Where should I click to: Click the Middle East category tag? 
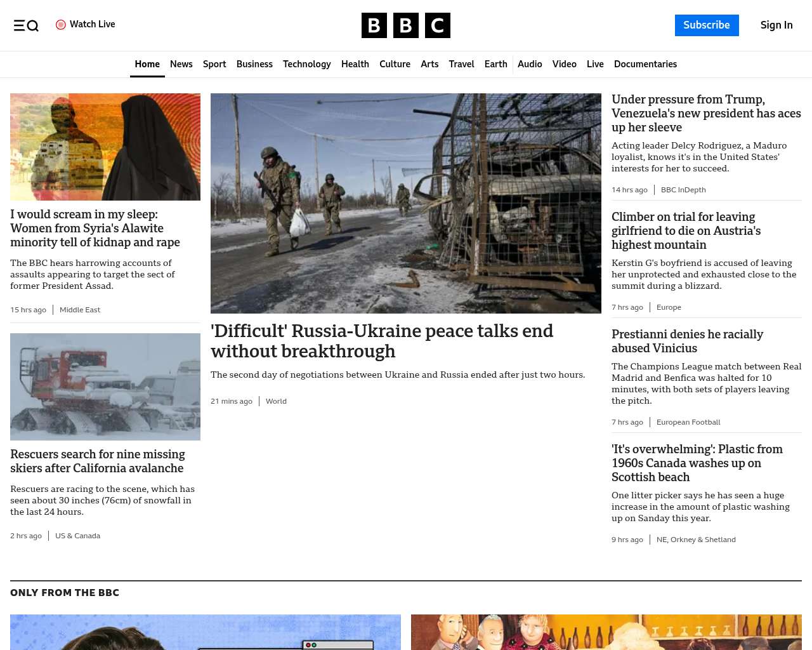80,310
